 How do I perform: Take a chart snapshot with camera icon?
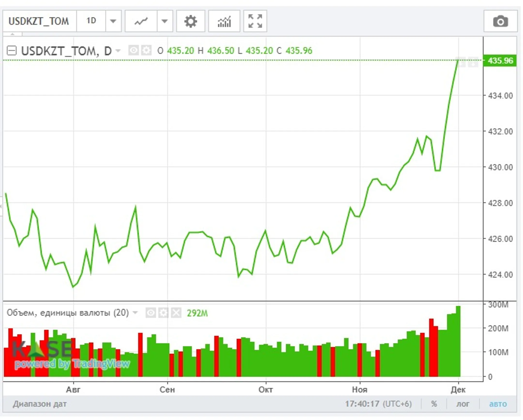pos(500,21)
